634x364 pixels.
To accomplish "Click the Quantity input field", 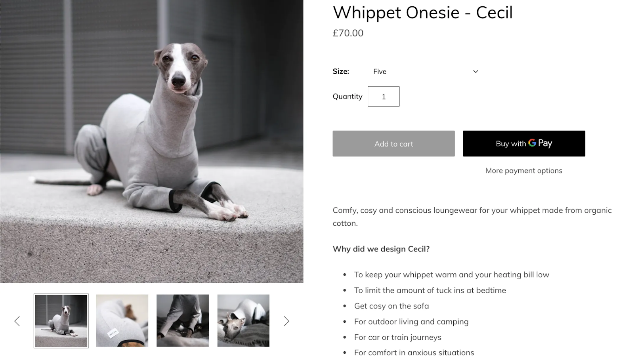I will 384,96.
